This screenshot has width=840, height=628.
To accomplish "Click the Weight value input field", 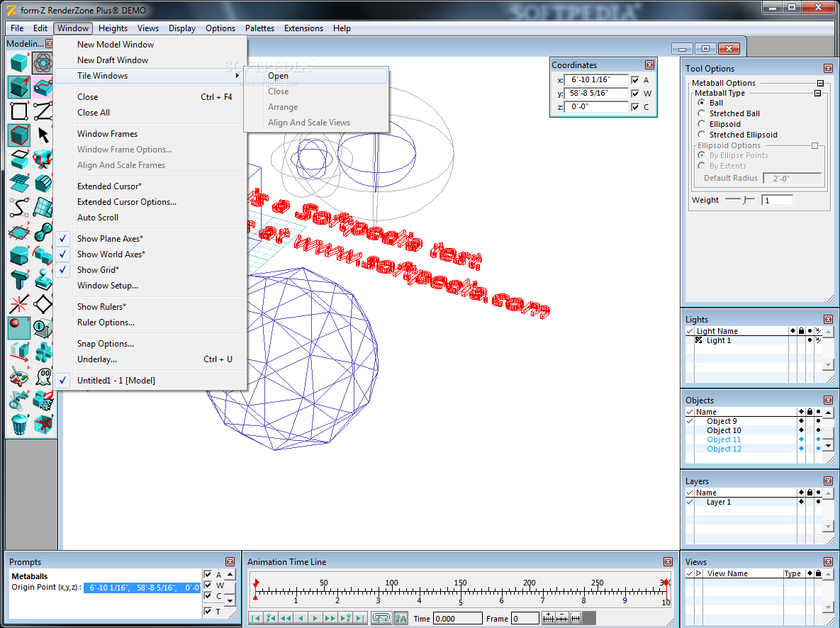I will [x=777, y=201].
